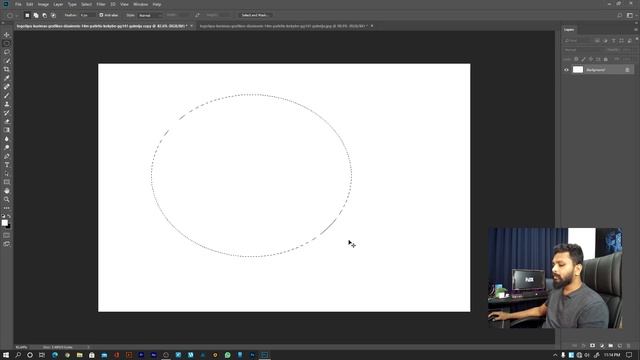Open File Explorer from the taskbar
Viewport: 640px width, 360px height.
coord(80,355)
